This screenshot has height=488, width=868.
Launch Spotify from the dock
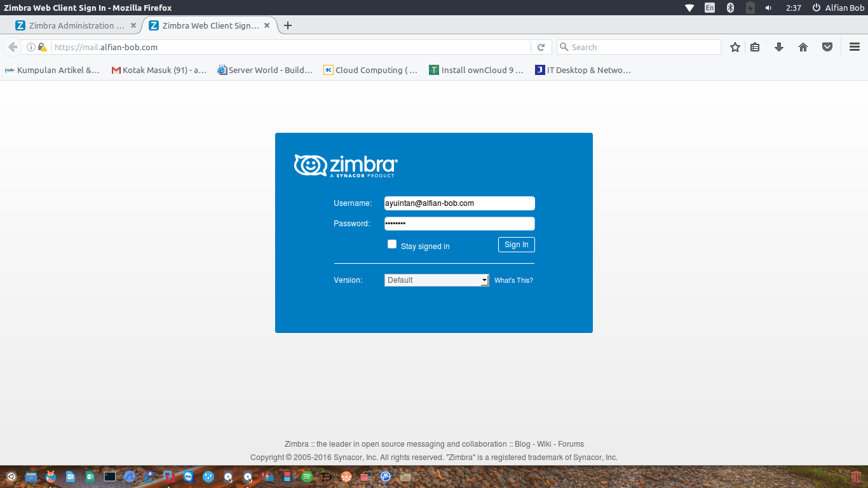pos(307,477)
